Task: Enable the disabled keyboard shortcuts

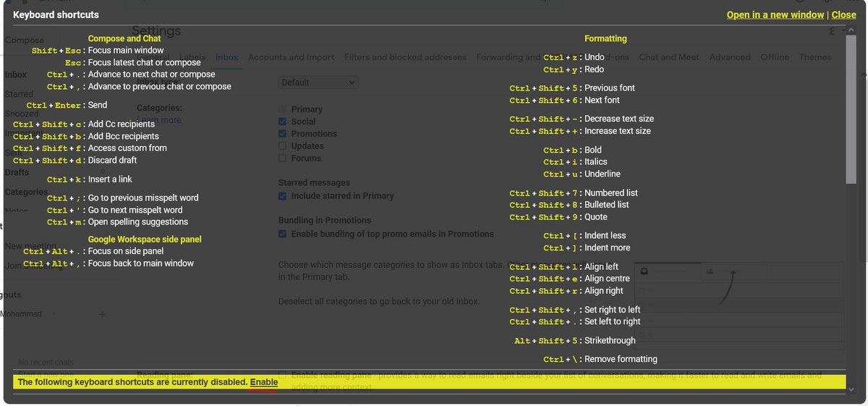Action: [264, 381]
